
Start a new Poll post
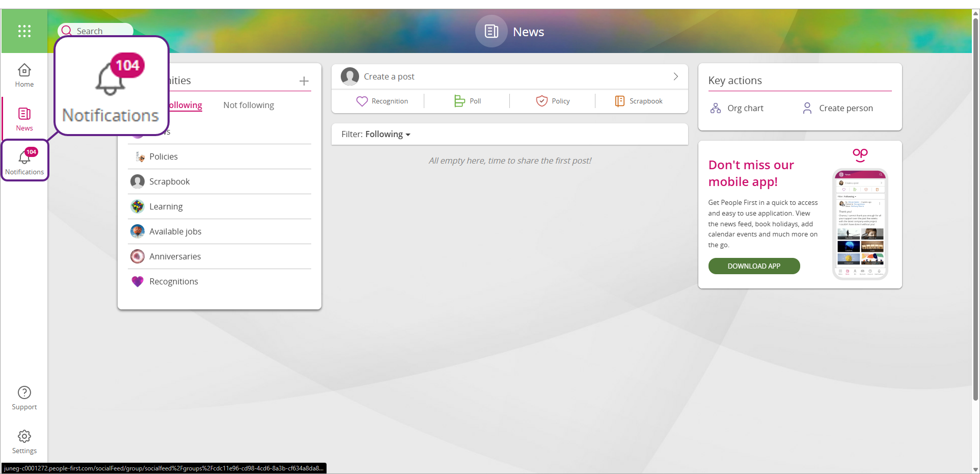(468, 101)
